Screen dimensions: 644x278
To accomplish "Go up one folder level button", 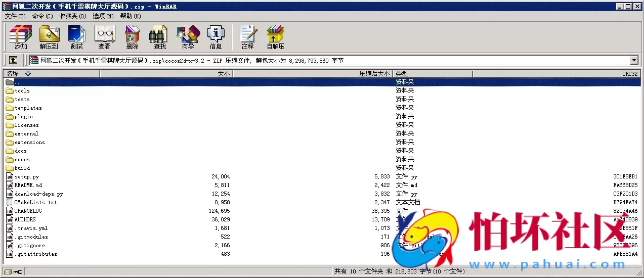I will coord(13,60).
